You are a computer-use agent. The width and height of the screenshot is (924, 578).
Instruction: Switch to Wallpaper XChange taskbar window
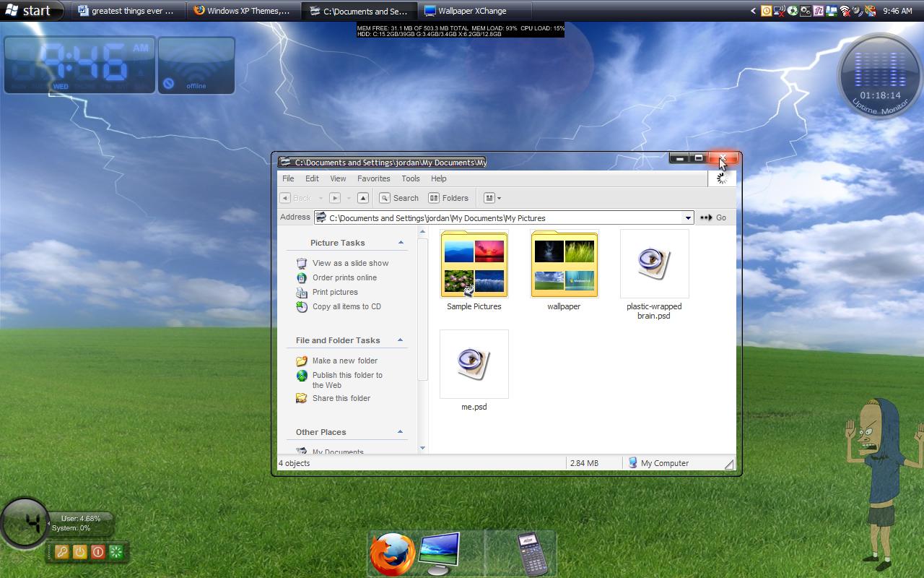coord(472,11)
